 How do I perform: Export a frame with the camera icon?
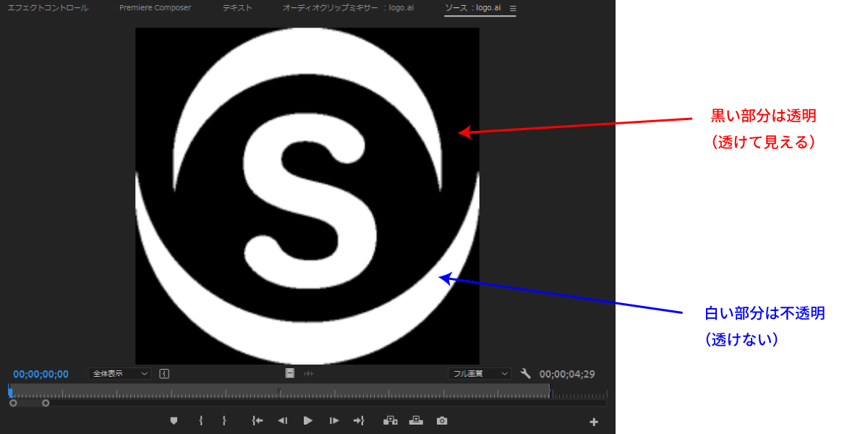click(442, 420)
